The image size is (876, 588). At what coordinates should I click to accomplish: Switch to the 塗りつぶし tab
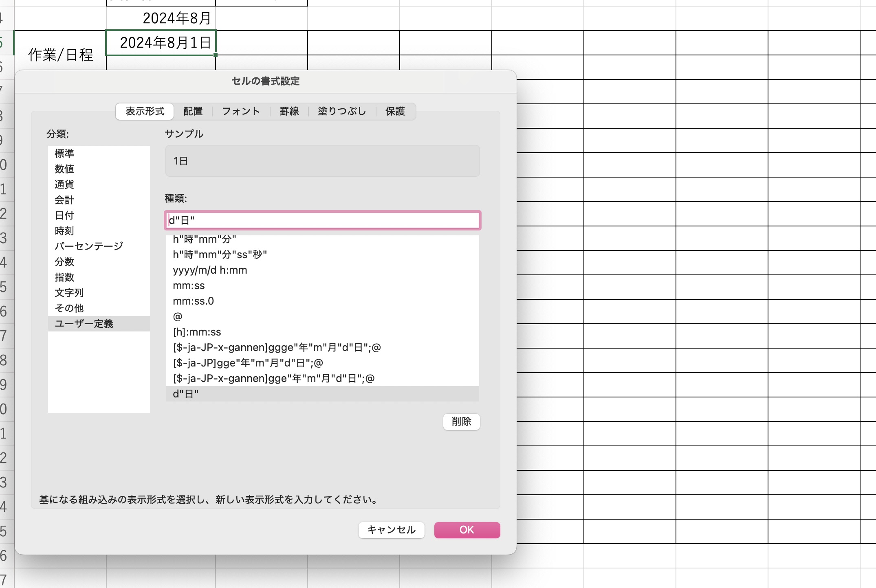pos(342,111)
